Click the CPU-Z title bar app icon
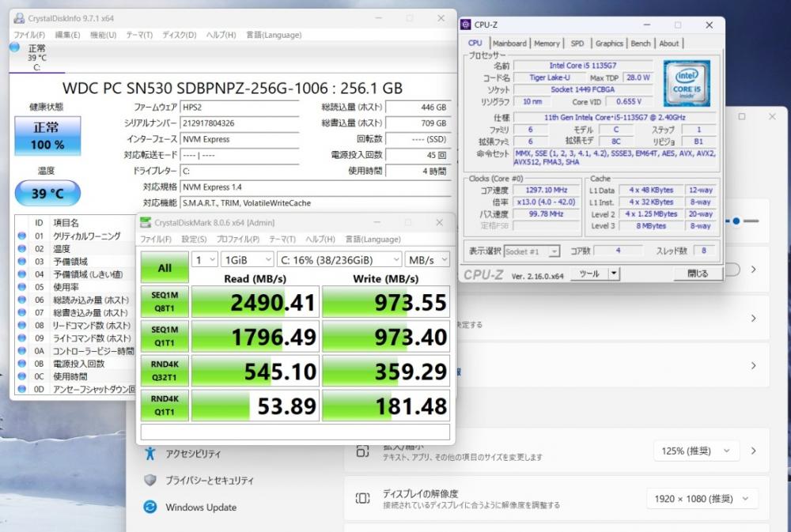The image size is (791, 532). tap(467, 25)
